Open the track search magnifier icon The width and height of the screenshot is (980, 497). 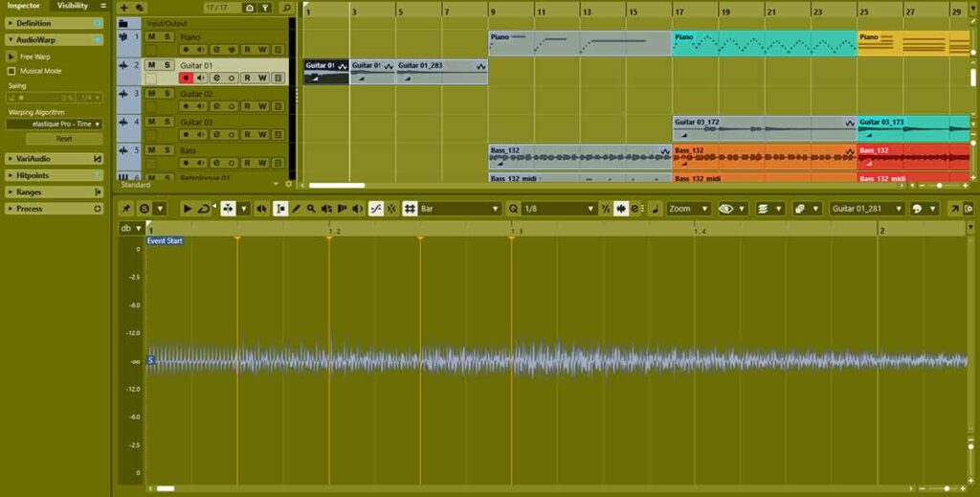286,8
